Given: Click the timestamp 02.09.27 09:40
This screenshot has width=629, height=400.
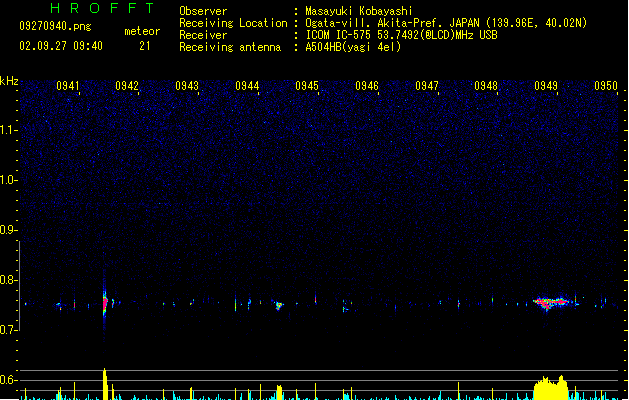Looking at the screenshot, I should (x=61, y=46).
